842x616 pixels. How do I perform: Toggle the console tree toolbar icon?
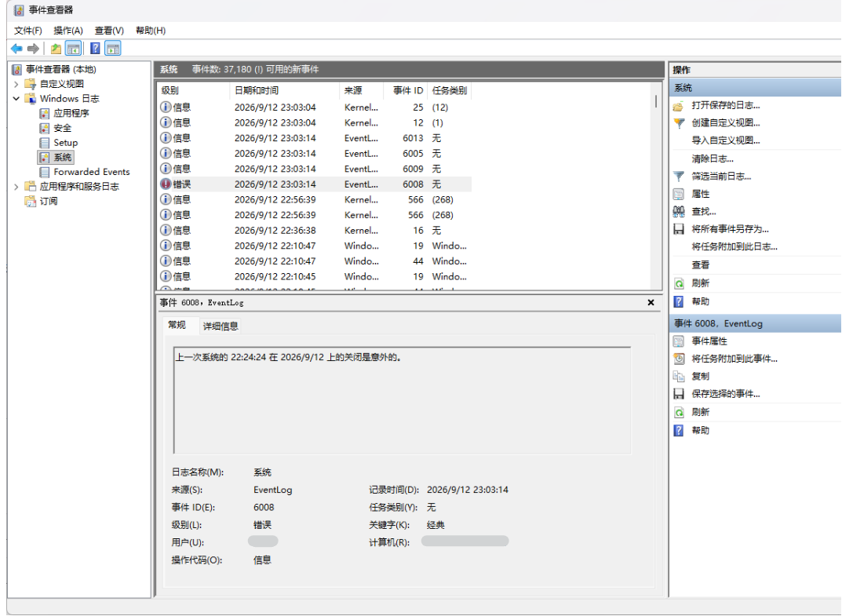pos(73,49)
